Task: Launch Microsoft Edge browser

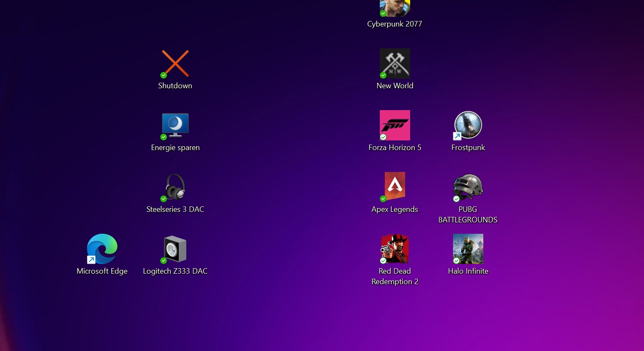Action: tap(102, 248)
